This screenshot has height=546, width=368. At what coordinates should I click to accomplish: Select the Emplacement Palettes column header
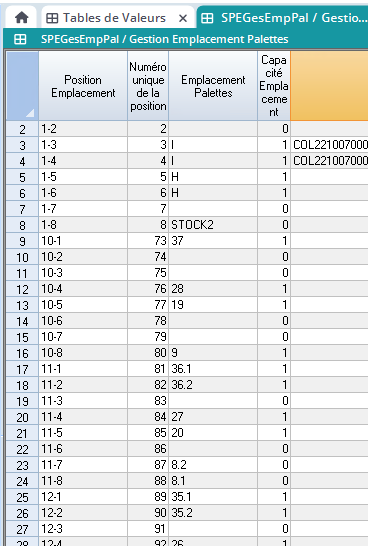[213, 86]
